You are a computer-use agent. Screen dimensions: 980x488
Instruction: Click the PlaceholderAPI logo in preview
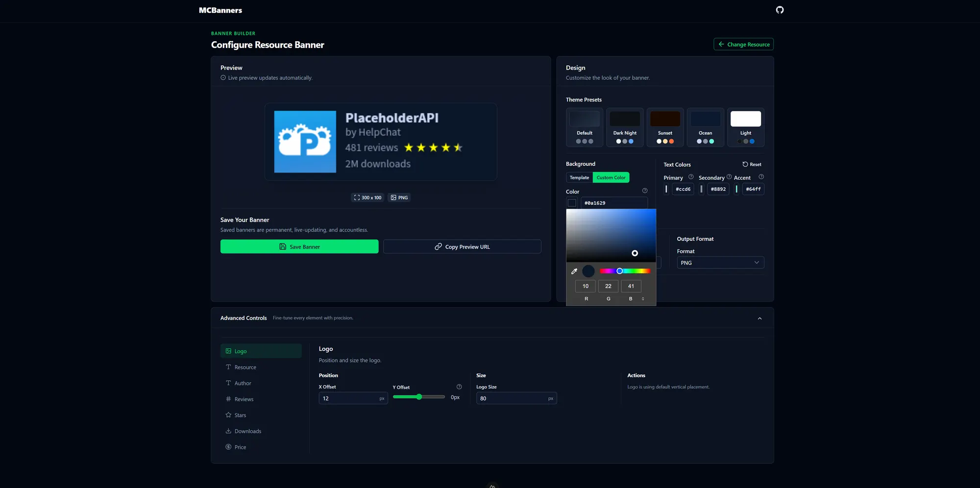click(305, 142)
